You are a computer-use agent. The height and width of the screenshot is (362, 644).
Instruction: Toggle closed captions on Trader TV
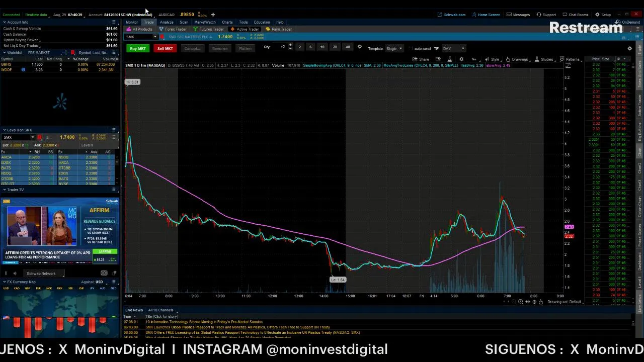104,273
